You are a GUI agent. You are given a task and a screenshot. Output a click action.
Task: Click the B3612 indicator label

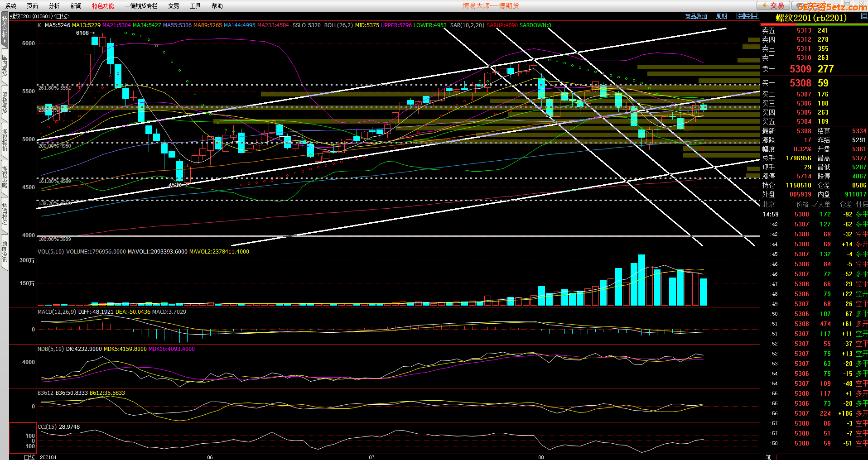(45, 393)
